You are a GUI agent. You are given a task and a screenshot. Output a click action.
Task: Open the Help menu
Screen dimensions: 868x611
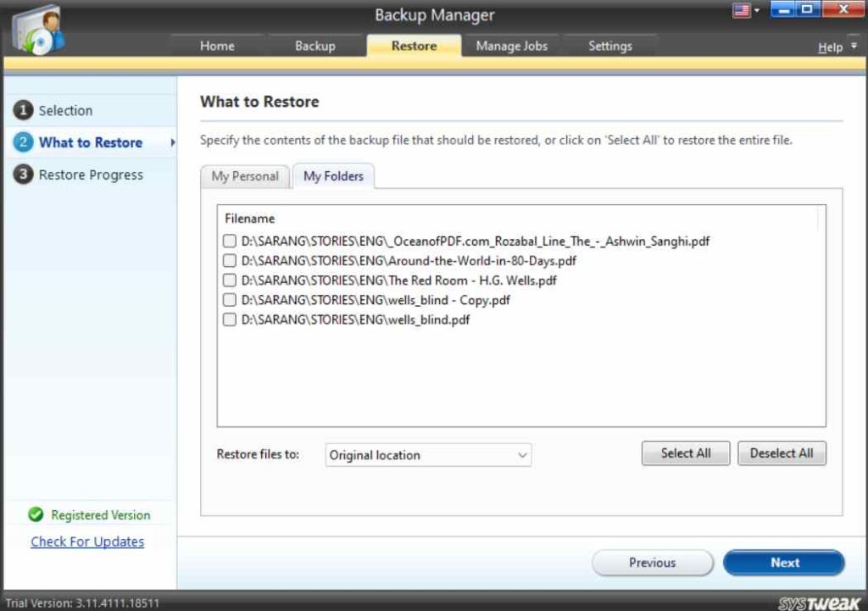pos(831,47)
